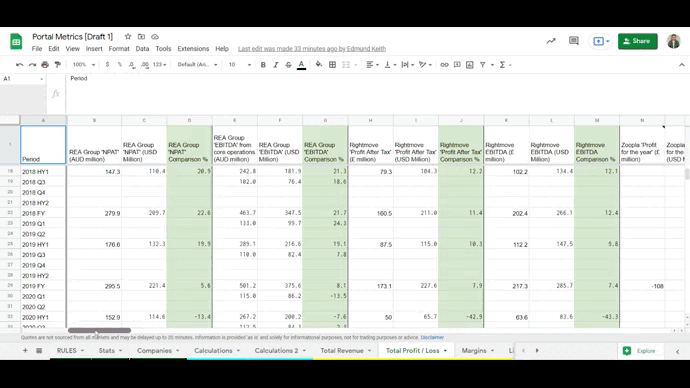Image resolution: width=690 pixels, height=388 pixels.
Task: Open the zoom level dropdown
Action: tap(84, 65)
